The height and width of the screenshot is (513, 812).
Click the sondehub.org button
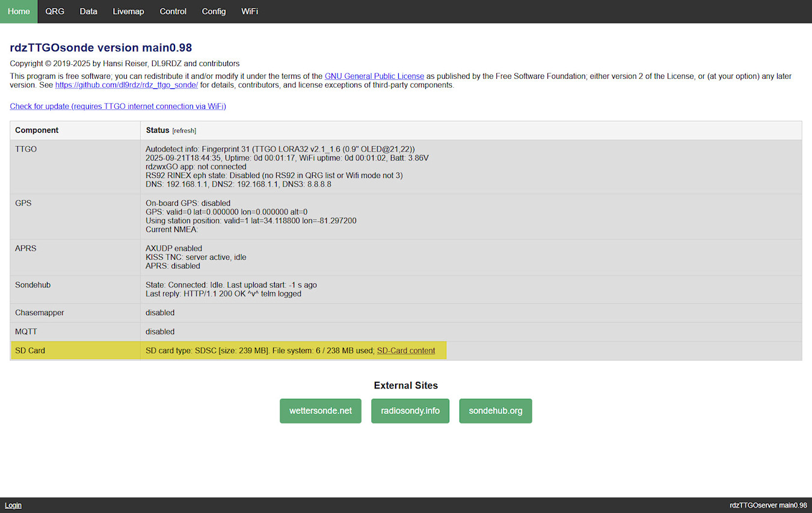496,411
